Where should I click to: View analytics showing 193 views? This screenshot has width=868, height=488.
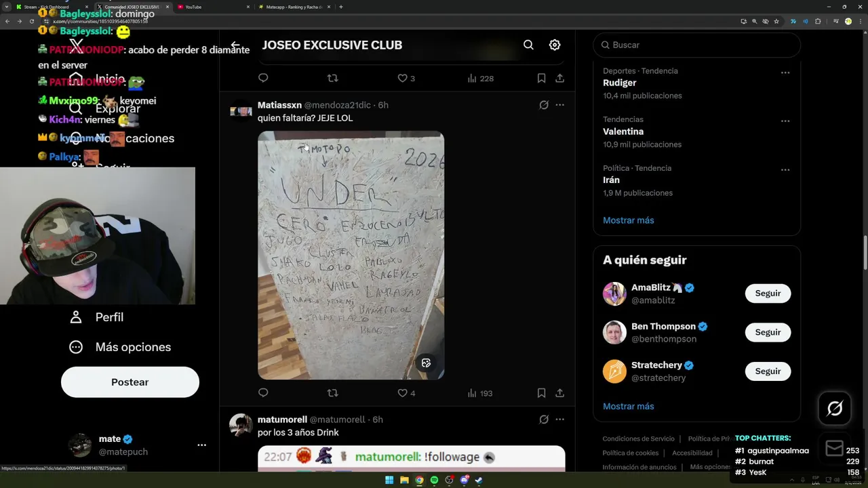480,393
